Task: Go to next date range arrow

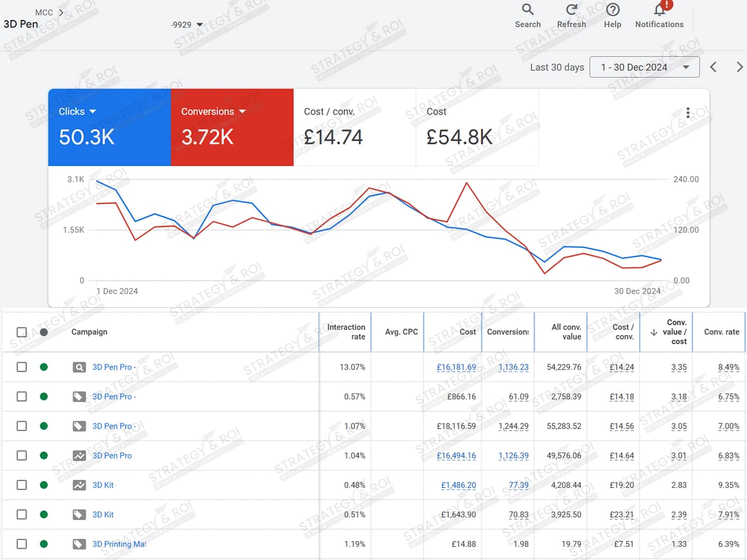Action: pyautogui.click(x=739, y=67)
